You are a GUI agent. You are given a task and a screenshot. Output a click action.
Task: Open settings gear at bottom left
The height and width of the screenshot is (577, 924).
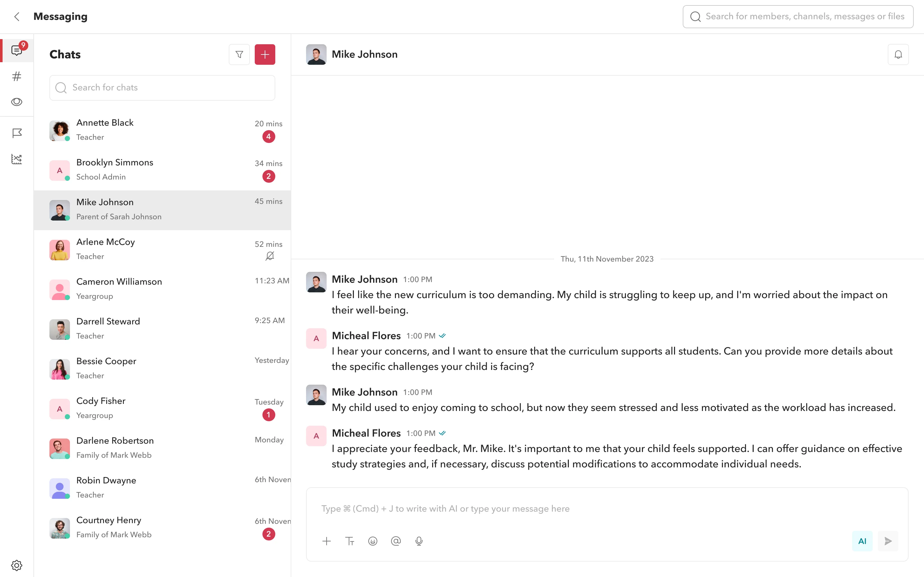point(16,565)
